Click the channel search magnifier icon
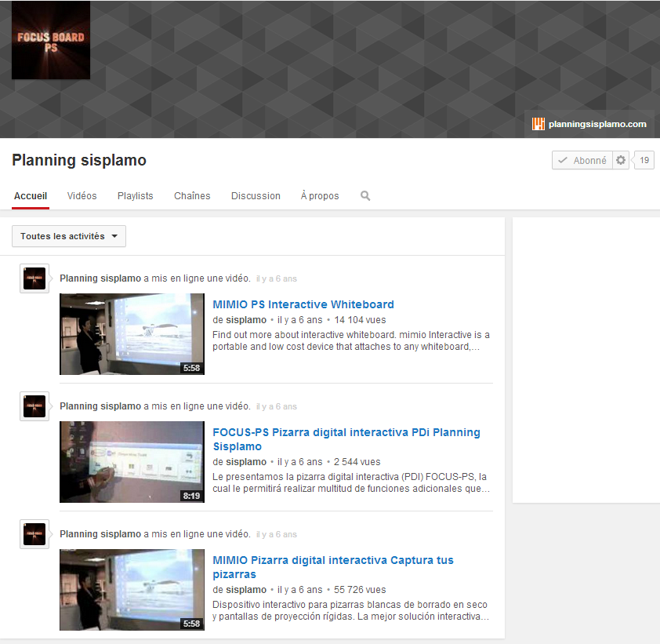The image size is (660, 644). 365,196
